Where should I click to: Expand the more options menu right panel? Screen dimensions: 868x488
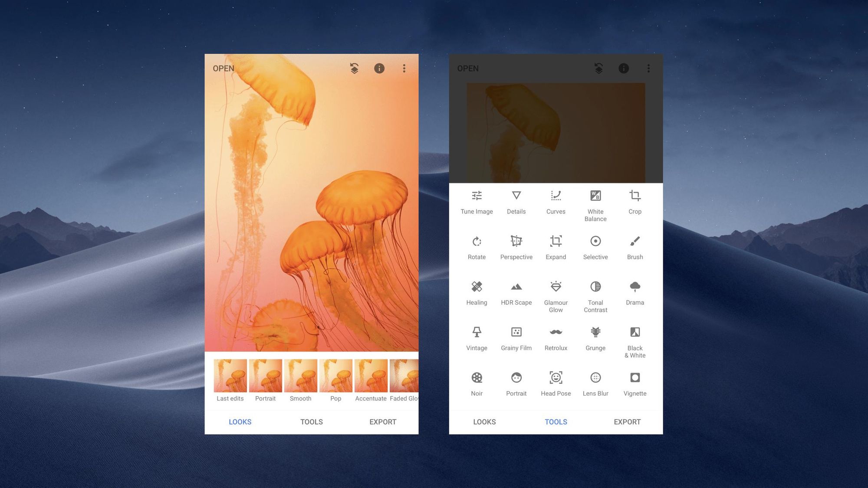649,68
